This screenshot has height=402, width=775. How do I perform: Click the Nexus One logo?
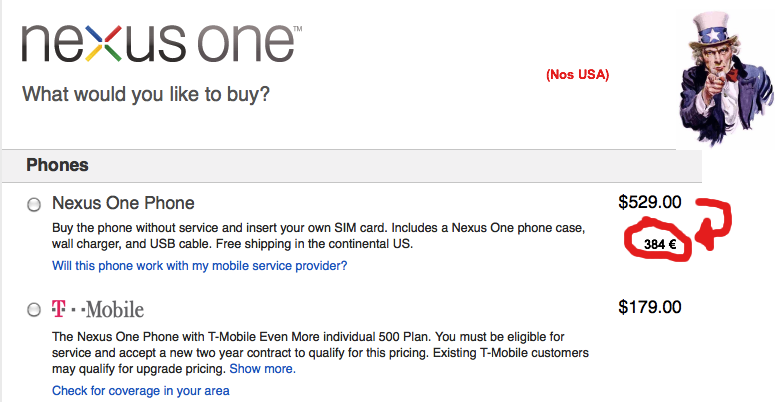coord(160,45)
